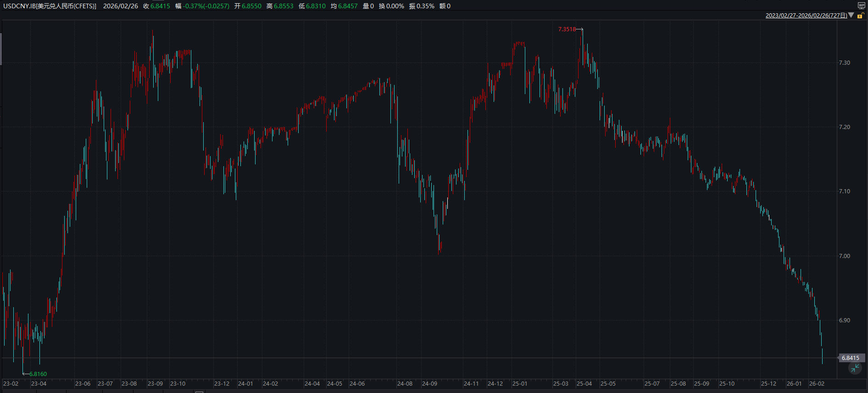Click the 6.8415 current price tag
The height and width of the screenshot is (393, 868).
851,358
